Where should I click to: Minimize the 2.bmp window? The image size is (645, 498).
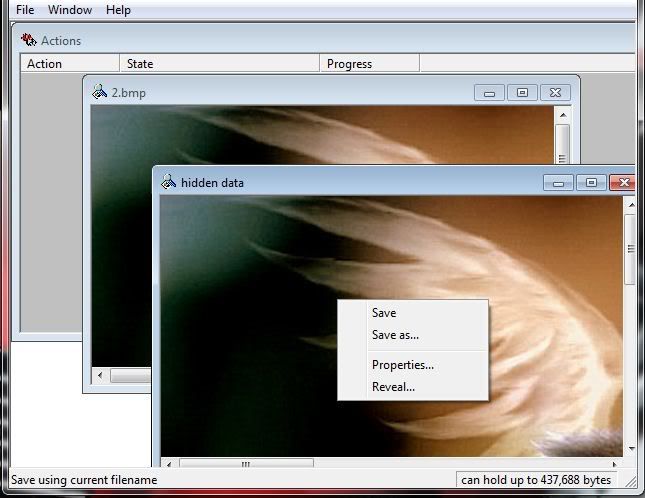489,93
